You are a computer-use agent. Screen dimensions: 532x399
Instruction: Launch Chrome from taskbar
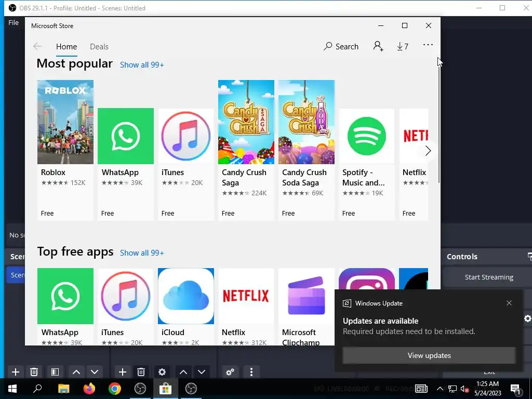coord(115,389)
